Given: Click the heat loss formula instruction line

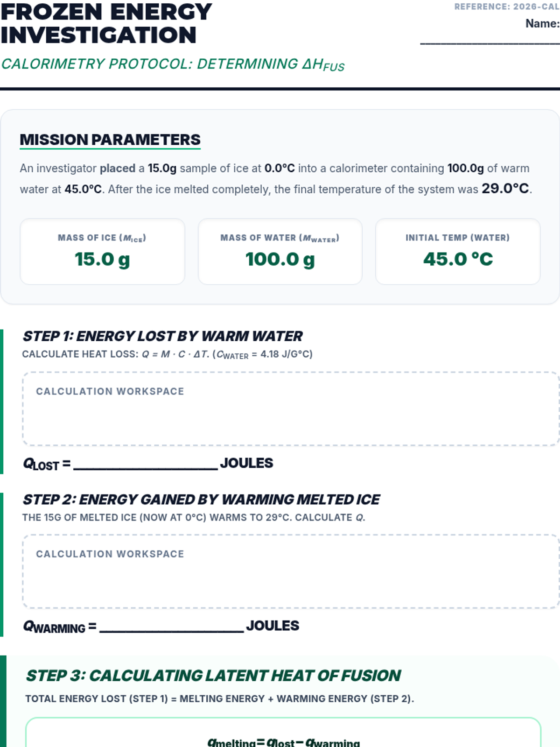Looking at the screenshot, I should point(168,354).
